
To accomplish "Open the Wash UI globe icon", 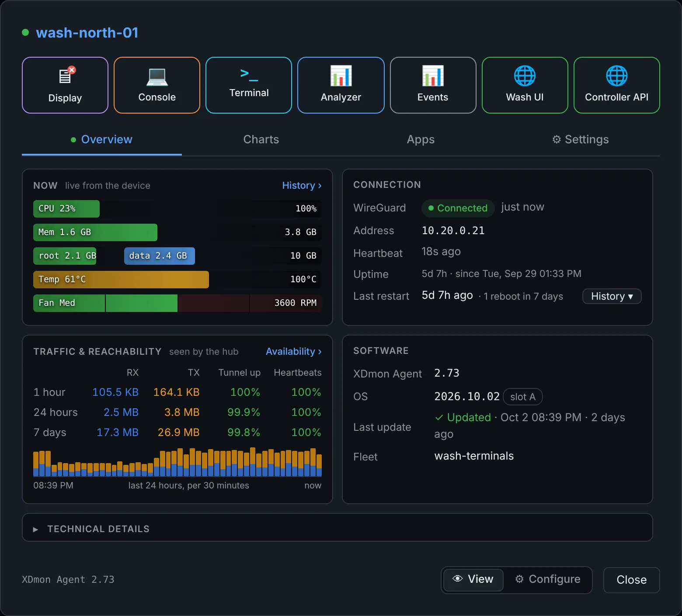I will 525,76.
